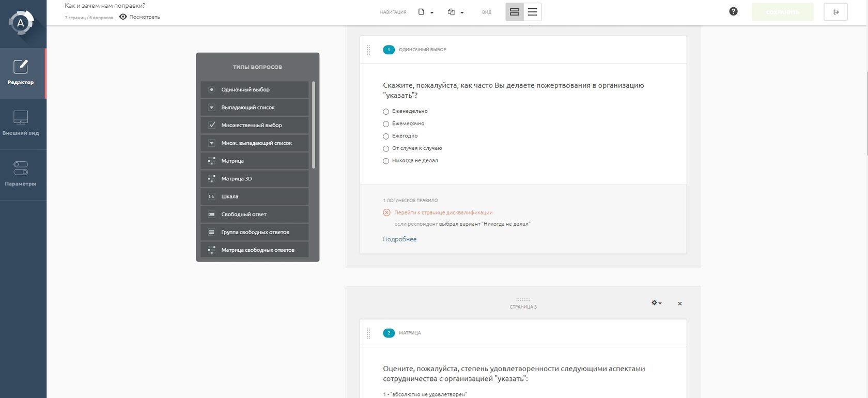
Task: Click the disqualification rule cross icon
Action: pyautogui.click(x=386, y=212)
